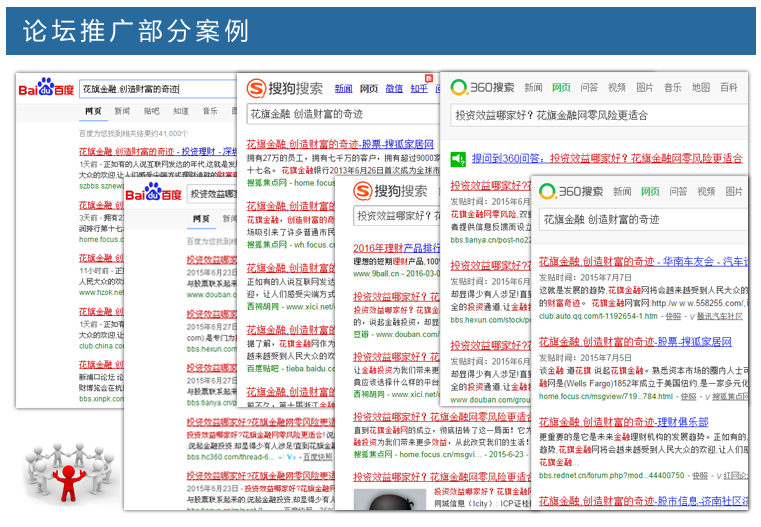Viewport: 761px width, 527px height.
Task: Open the 网页 tab in the upper Sogou window
Action: pyautogui.click(x=369, y=88)
